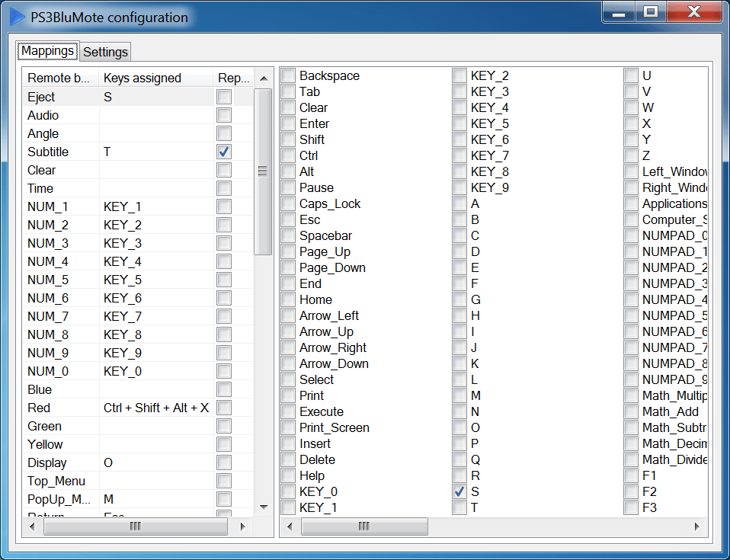730x560 pixels.
Task: Check the Ctrl modifier checkbox
Action: (288, 155)
